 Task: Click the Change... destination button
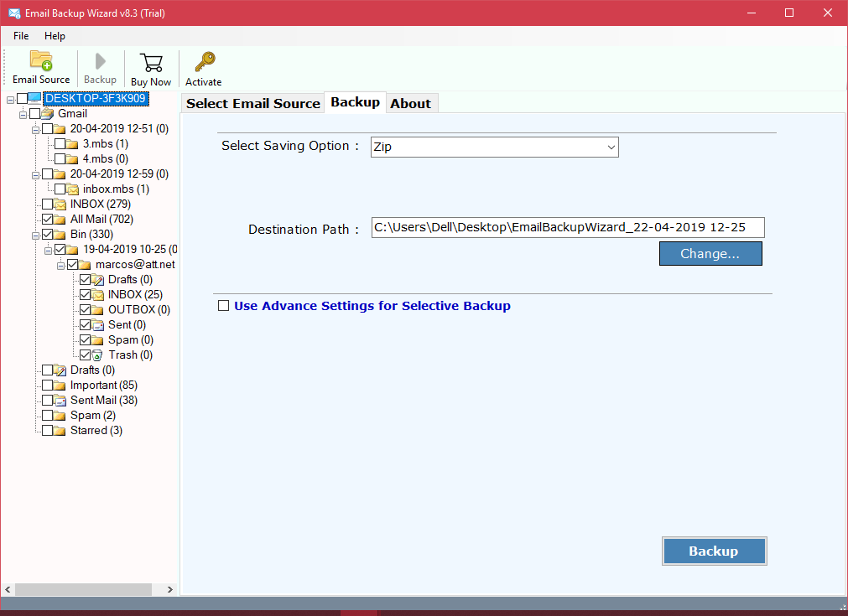(710, 253)
